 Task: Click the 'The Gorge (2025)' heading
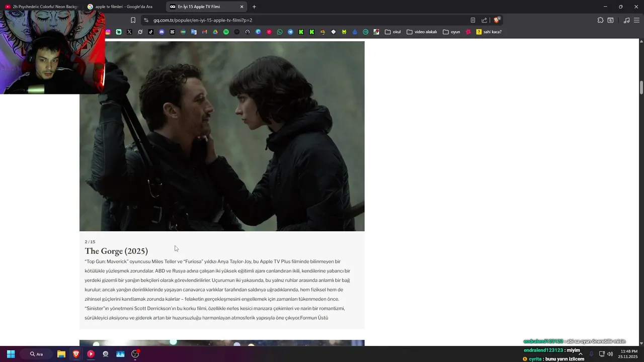click(116, 251)
